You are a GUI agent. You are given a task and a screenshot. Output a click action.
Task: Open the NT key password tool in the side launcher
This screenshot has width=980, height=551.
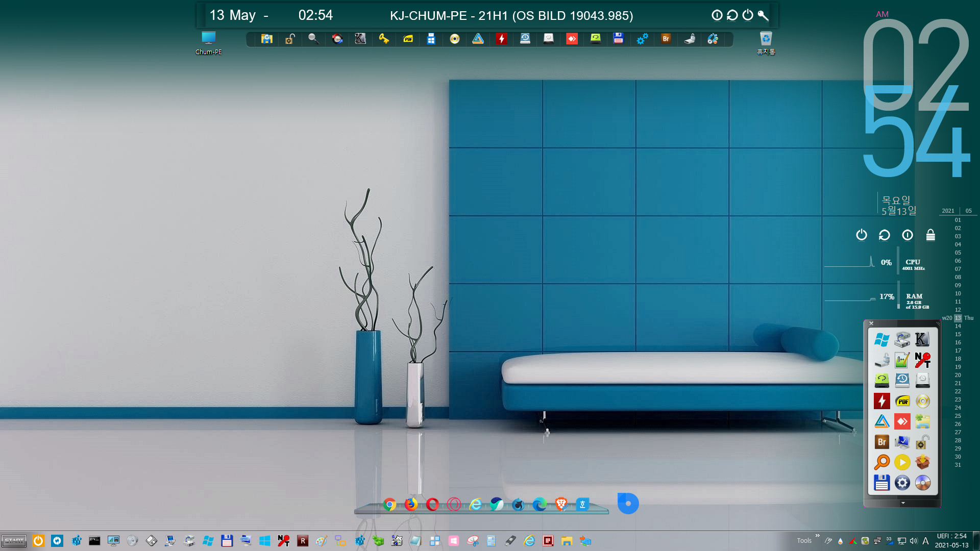(x=922, y=360)
